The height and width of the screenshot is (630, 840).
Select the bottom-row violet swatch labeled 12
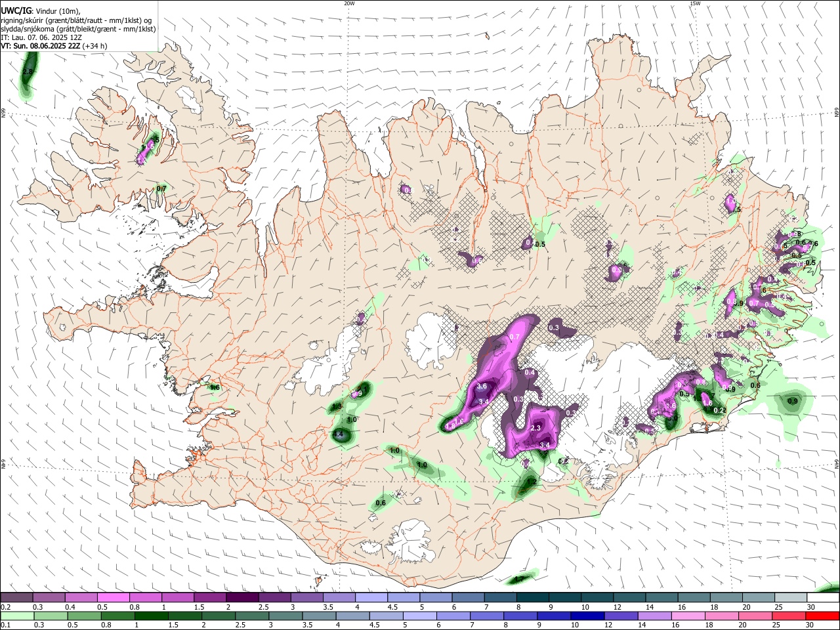(x=621, y=616)
